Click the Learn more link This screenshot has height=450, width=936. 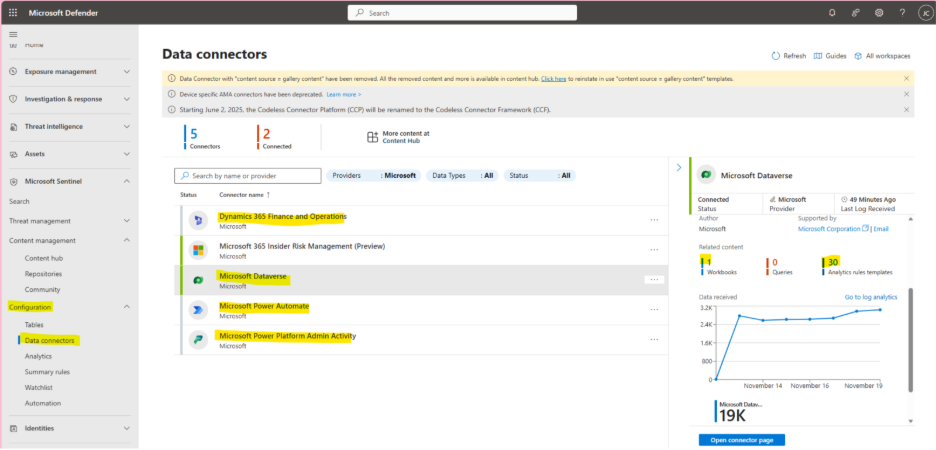pyautogui.click(x=344, y=94)
